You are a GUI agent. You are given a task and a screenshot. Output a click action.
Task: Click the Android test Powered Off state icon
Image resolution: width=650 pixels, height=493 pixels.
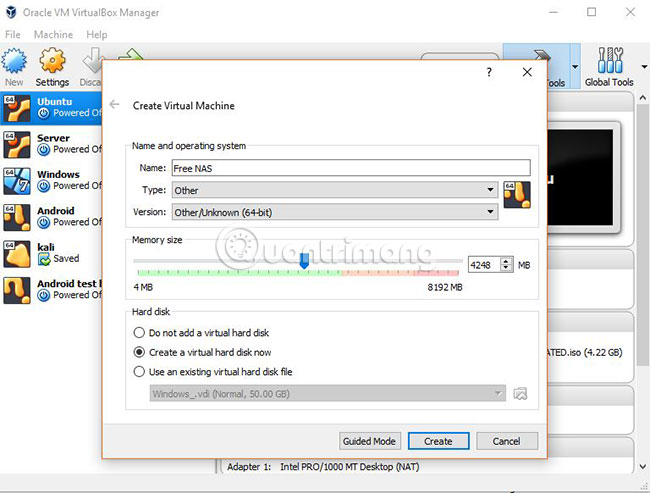tap(43, 295)
